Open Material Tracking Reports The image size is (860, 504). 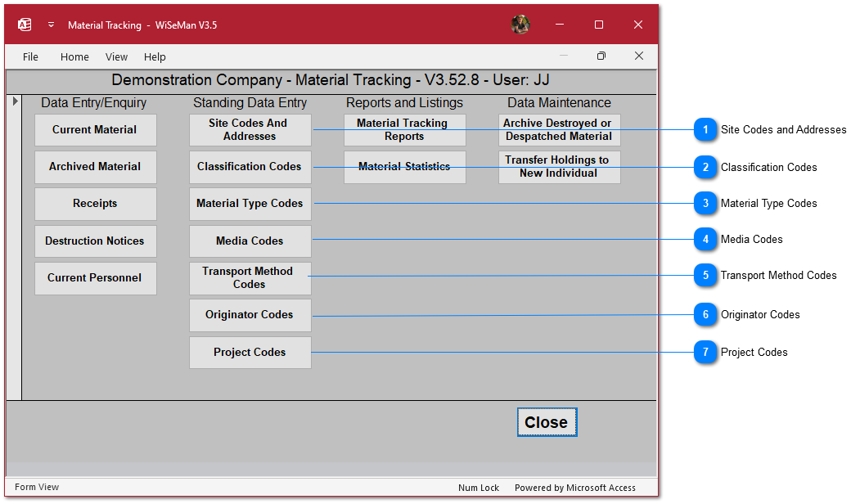[404, 130]
